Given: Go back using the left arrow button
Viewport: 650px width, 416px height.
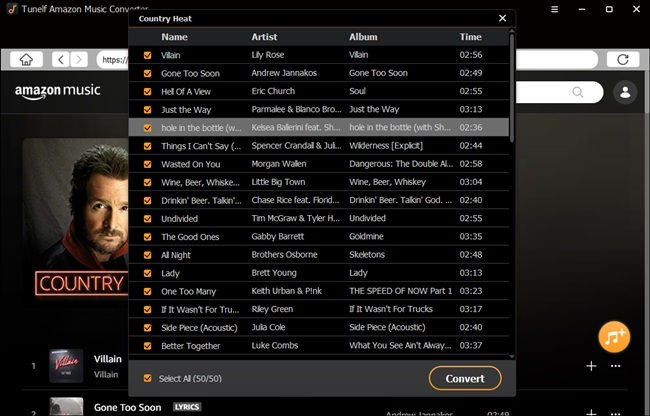Looking at the screenshot, I should (x=59, y=60).
